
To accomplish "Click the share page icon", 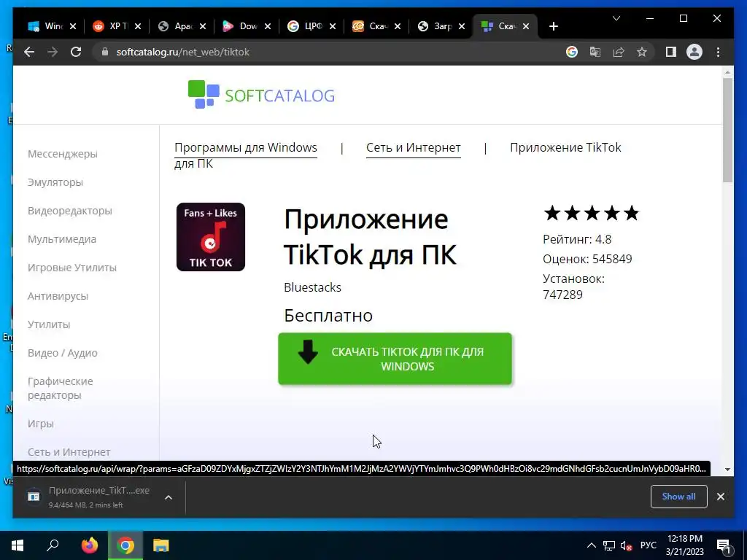I will [x=619, y=52].
